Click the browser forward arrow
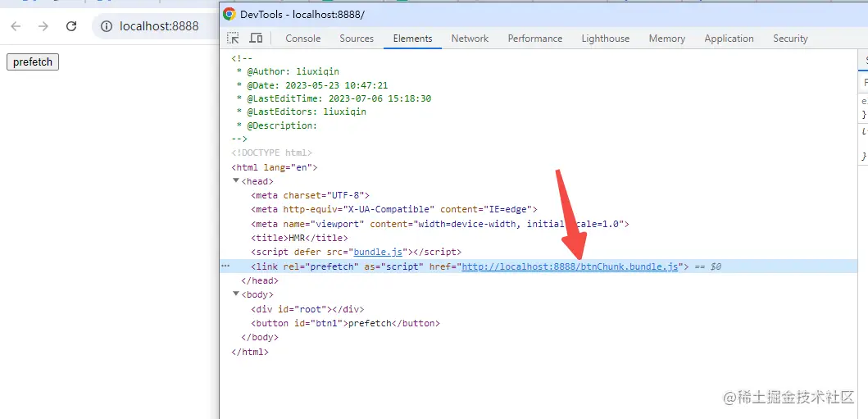The image size is (868, 419). (x=43, y=26)
